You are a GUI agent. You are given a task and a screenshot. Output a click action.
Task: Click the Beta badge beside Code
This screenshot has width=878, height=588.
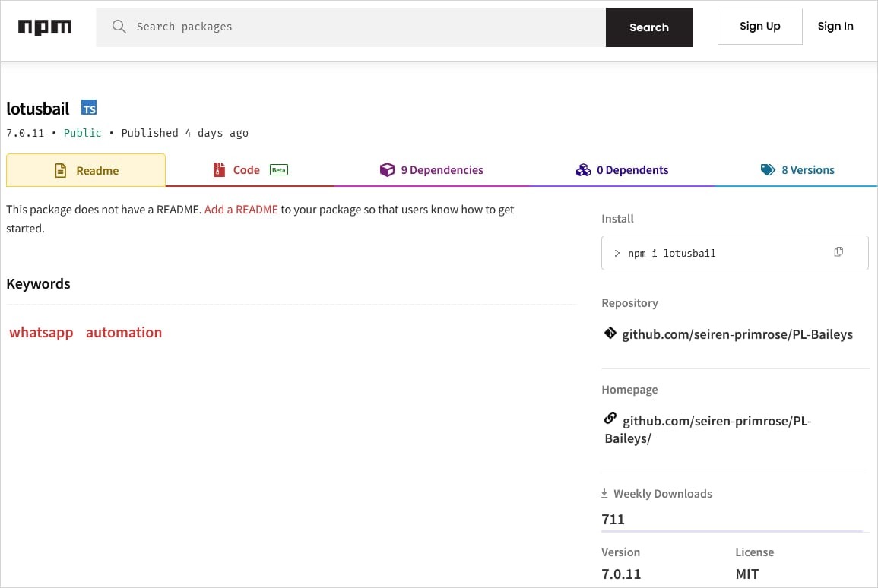point(279,170)
